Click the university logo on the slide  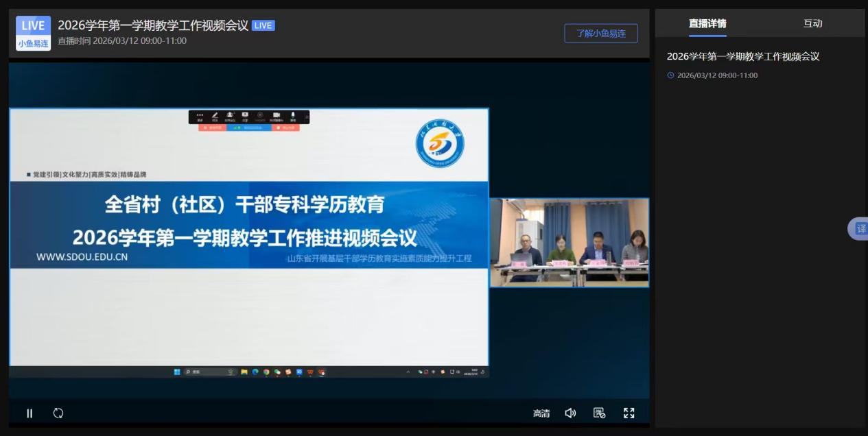click(x=440, y=143)
